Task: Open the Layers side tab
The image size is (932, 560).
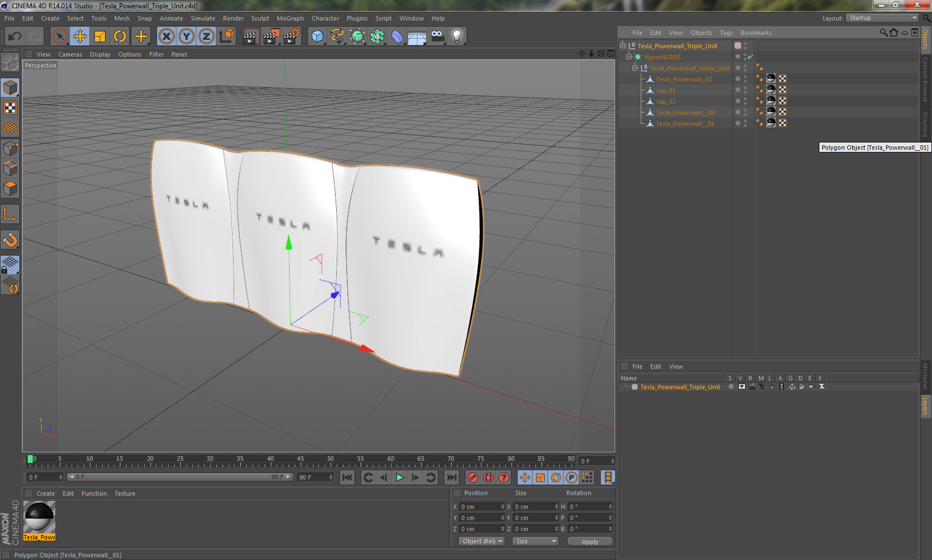Action: [925, 406]
